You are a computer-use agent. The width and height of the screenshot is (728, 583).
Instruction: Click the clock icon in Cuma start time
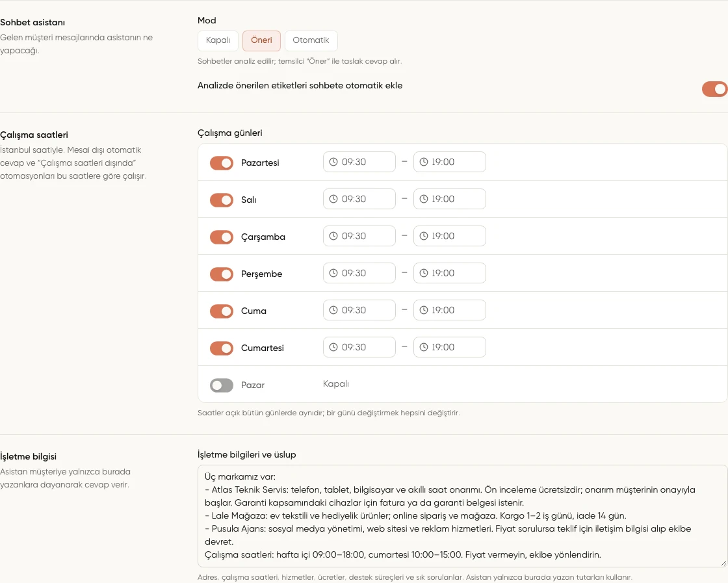333,311
